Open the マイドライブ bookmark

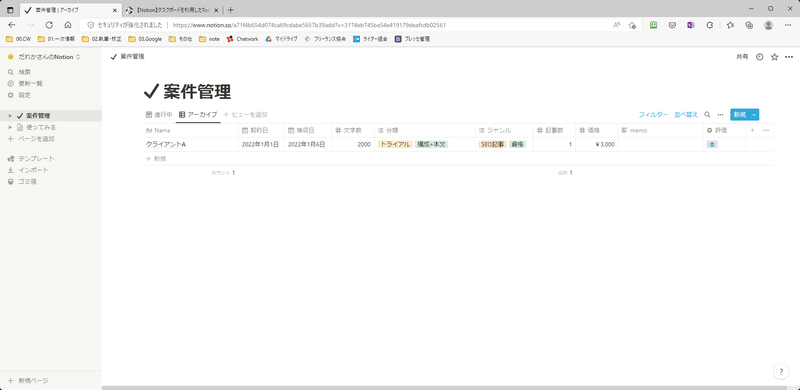click(x=281, y=39)
